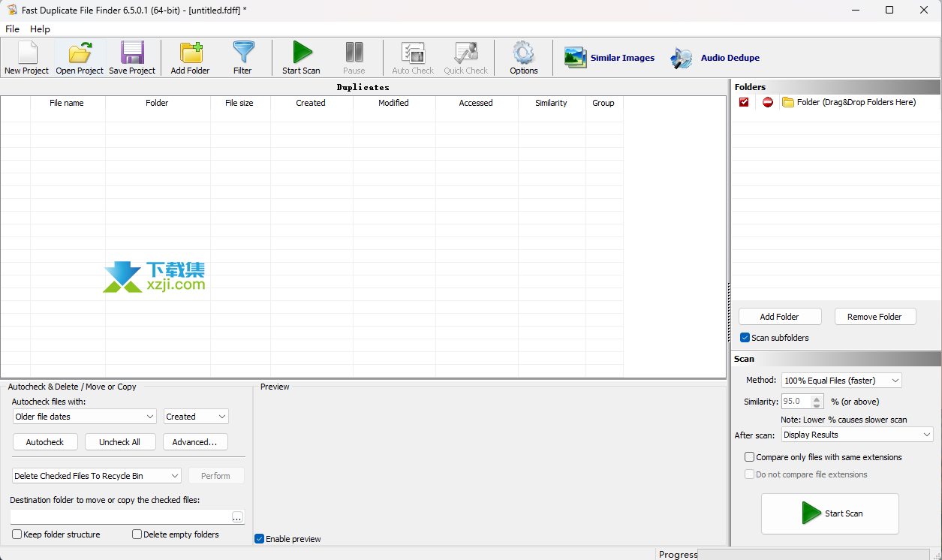This screenshot has height=560, width=942.
Task: Click the Autocheck button
Action: click(x=45, y=442)
